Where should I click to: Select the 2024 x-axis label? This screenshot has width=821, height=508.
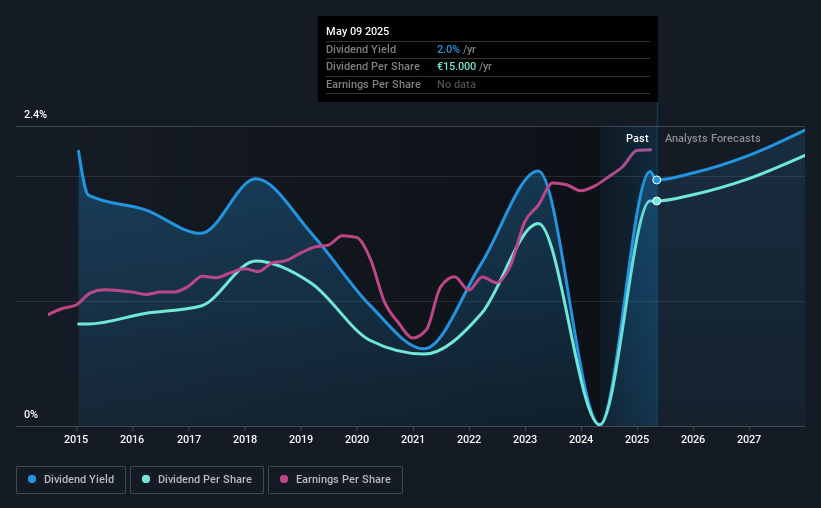581,439
